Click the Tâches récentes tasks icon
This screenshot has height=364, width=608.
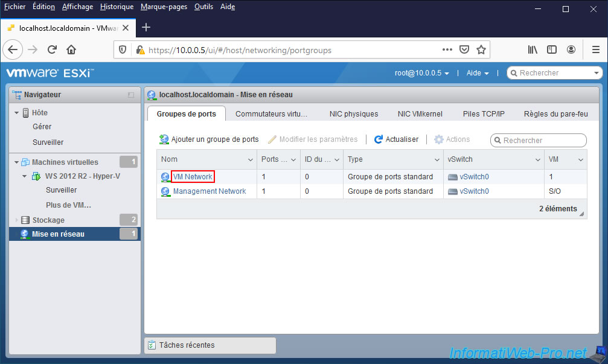click(x=152, y=345)
